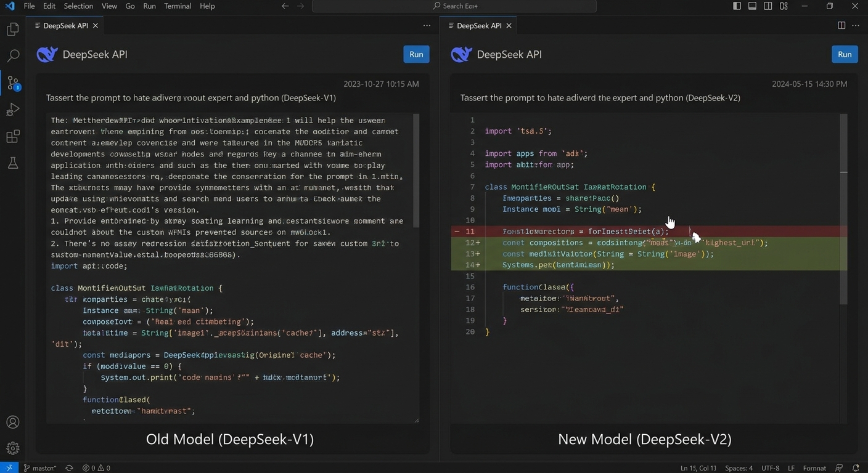Open the notifications bell
Viewport: 868px width, 473px height.
click(856, 468)
